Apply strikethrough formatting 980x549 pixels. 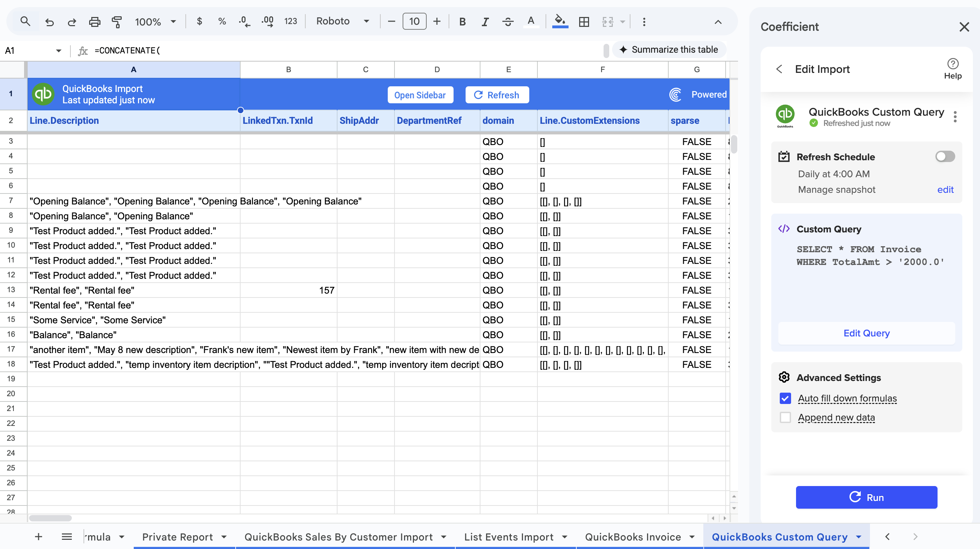508,22
